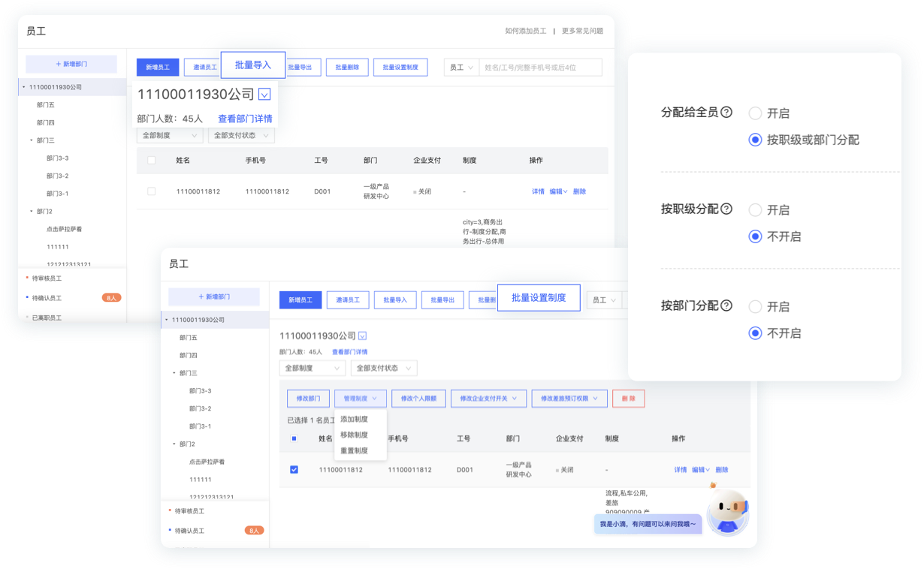Open the 修改差旅预订权限 dropdown
Viewport: 924px width, 569px height.
click(x=569, y=399)
